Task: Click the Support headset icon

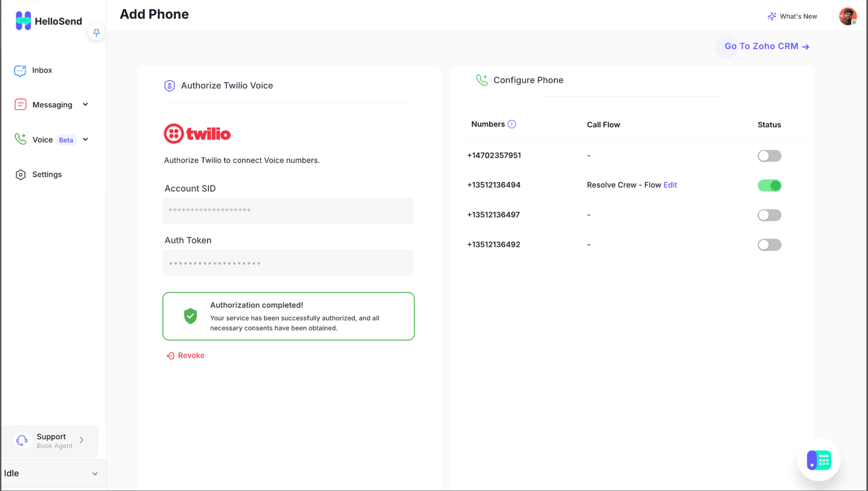Action: 22,441
